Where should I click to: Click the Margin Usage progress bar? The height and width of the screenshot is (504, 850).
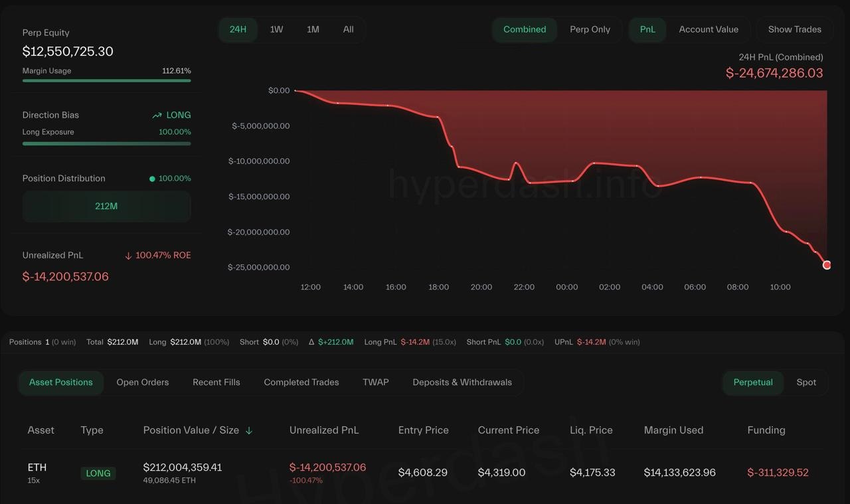click(106, 81)
